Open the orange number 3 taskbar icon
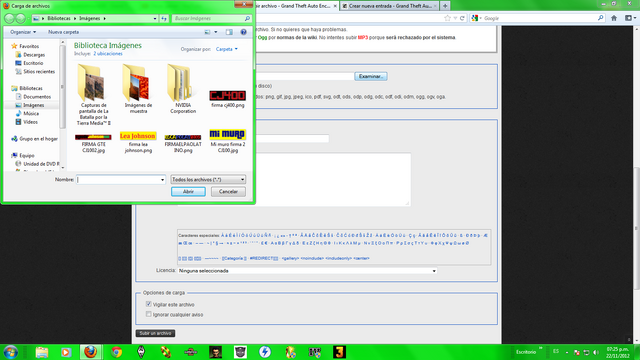Image resolution: width=640 pixels, height=360 pixels. coord(340,352)
